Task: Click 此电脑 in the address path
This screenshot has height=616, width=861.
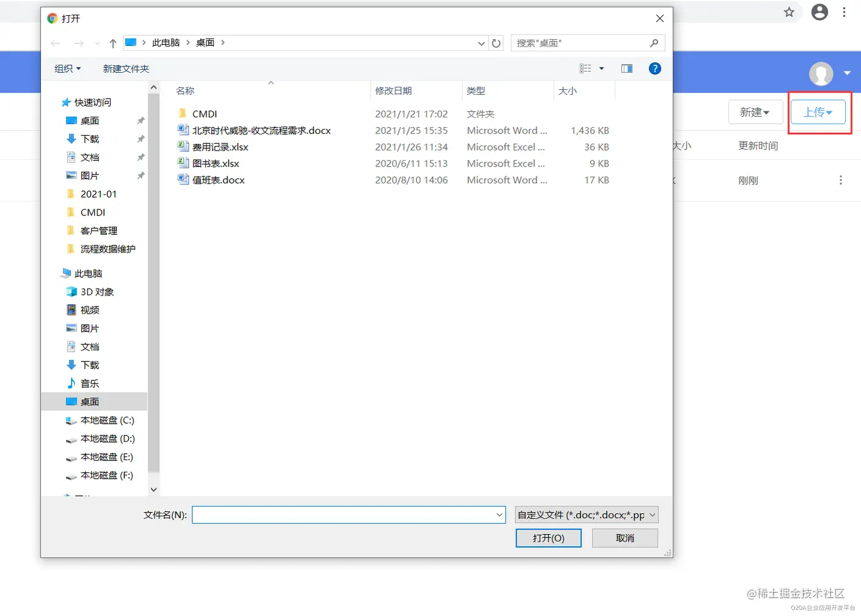Action: (166, 43)
